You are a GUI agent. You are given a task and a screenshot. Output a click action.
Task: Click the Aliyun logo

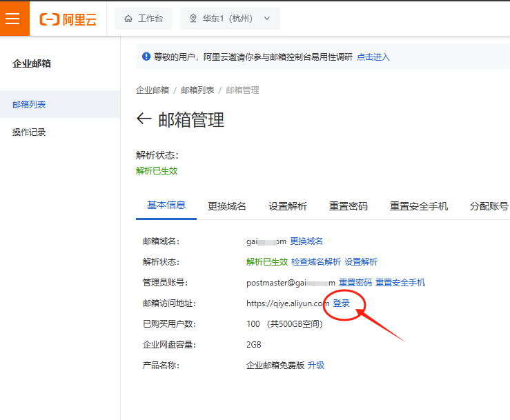[x=68, y=19]
